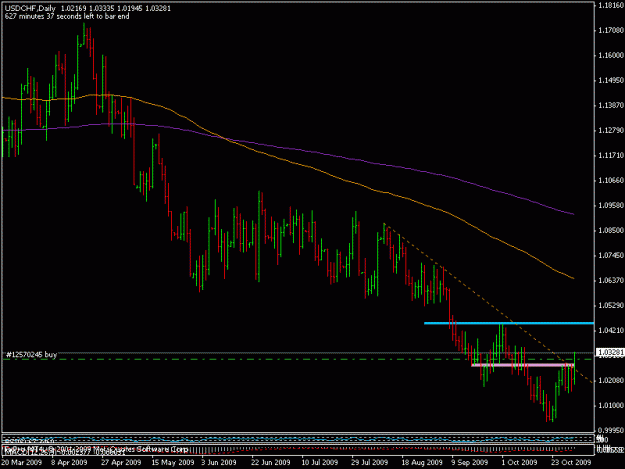Click the '627 minutes 37 seconds left to bar end' text
Viewport: 625px width, 469px height.
pyautogui.click(x=67, y=16)
